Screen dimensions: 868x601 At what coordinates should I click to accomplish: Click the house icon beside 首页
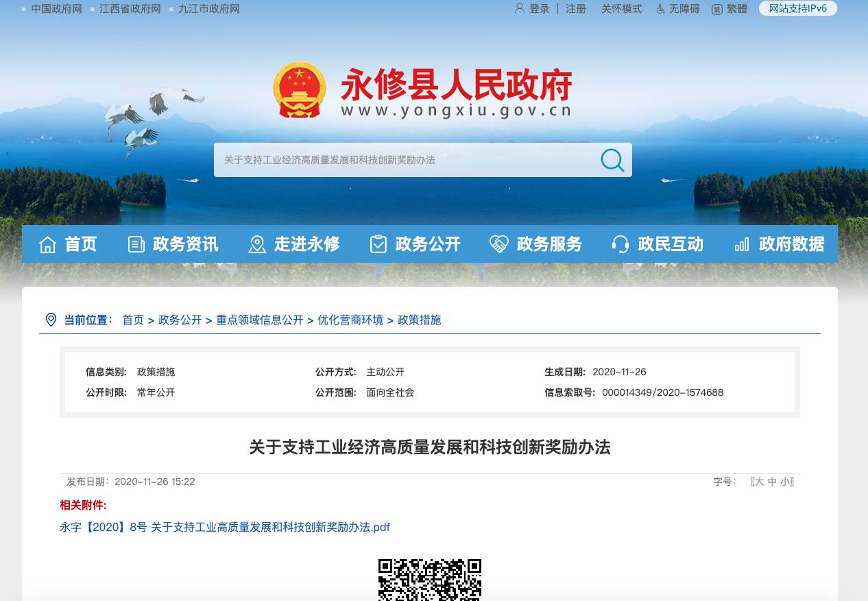click(x=47, y=244)
